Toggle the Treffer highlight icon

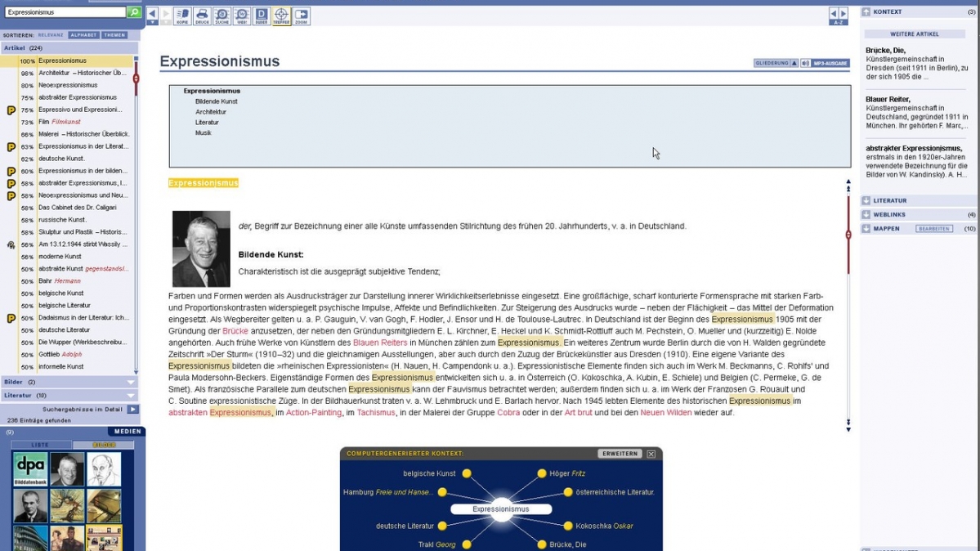[281, 16]
